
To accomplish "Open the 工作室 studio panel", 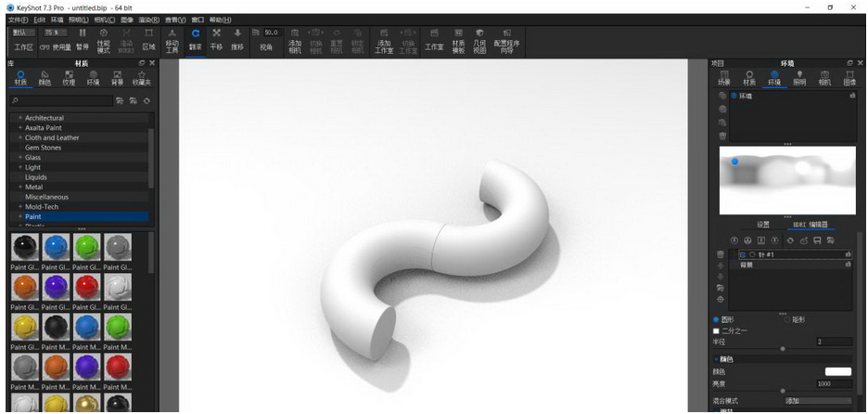I will tap(434, 40).
